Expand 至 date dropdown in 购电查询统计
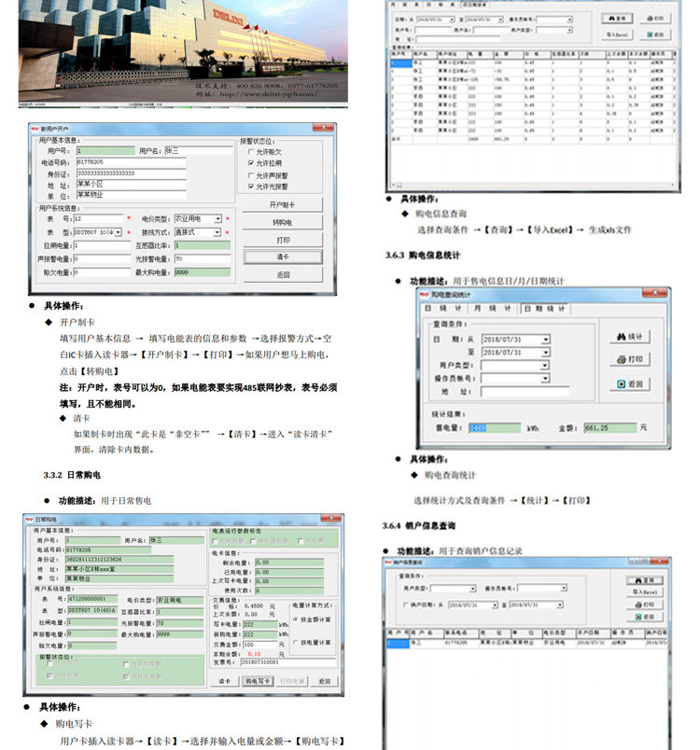Screen dimensions: 700x750 point(545,352)
